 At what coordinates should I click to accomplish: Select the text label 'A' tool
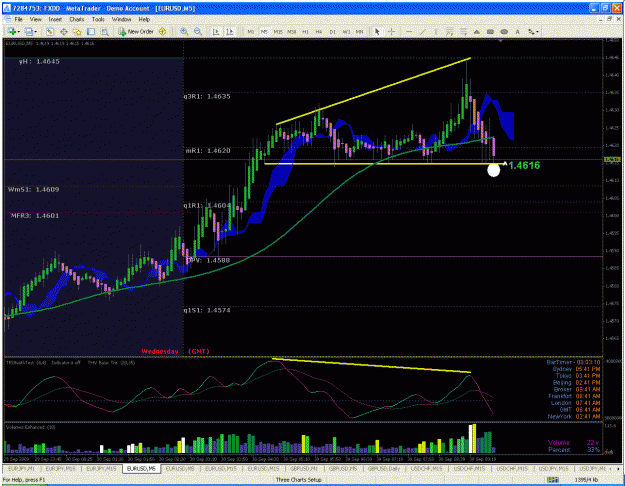click(x=517, y=31)
